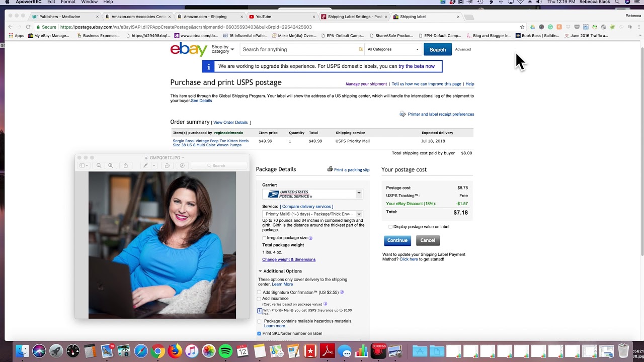Open Safari from the Dock
The height and width of the screenshot is (362, 644).
tap(141, 351)
